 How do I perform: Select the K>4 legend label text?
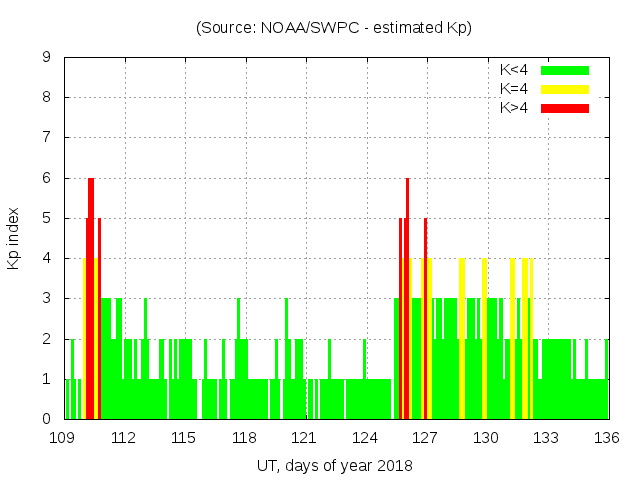coord(516,107)
